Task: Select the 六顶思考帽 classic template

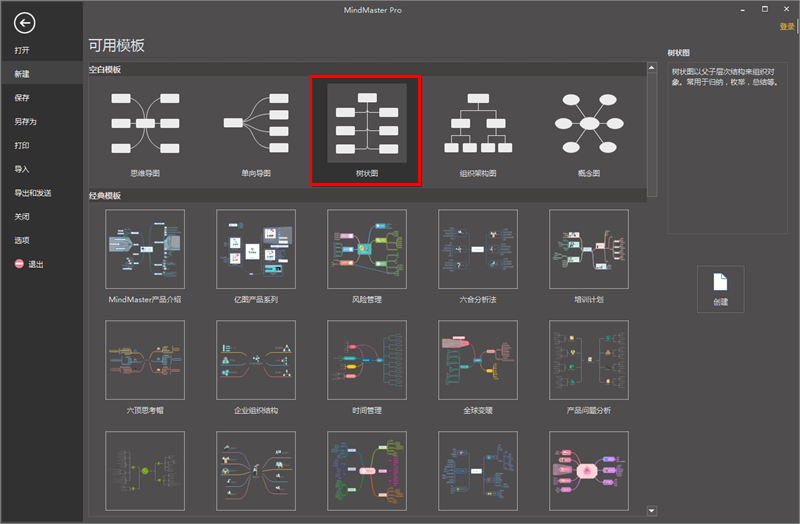Action: point(145,360)
